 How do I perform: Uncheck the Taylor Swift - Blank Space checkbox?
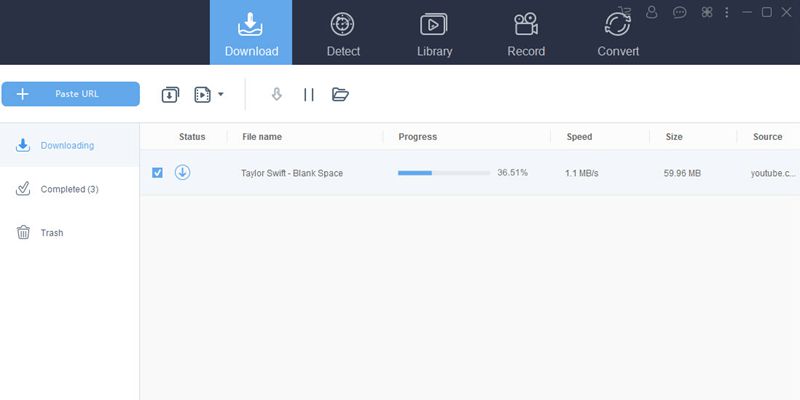157,173
